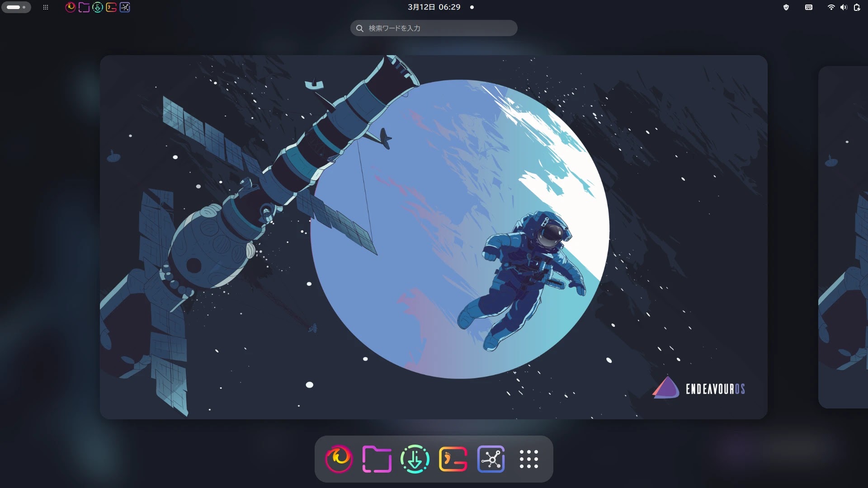This screenshot has width=868, height=488.
Task: Launch Firefox from the bottom dock
Action: [x=339, y=459]
